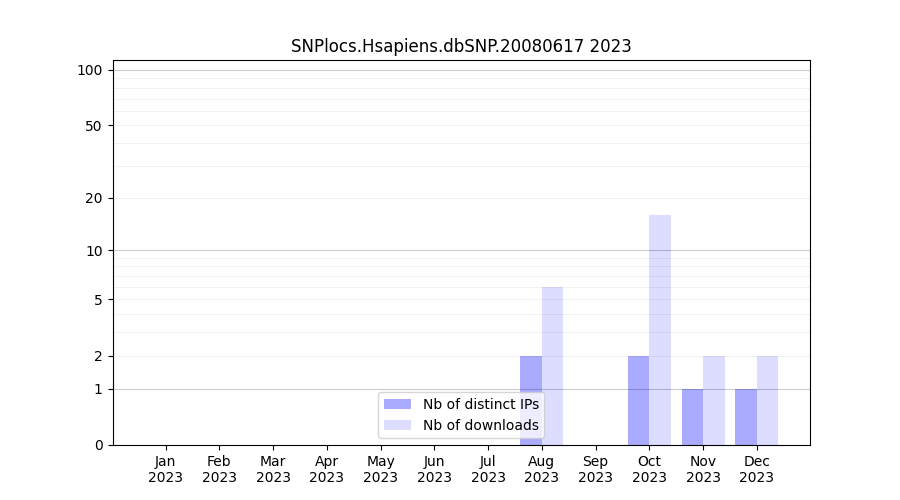Image resolution: width=900 pixels, height=500 pixels.
Task: Select the Dec 2023 distinct IPs bar
Action: pos(746,417)
